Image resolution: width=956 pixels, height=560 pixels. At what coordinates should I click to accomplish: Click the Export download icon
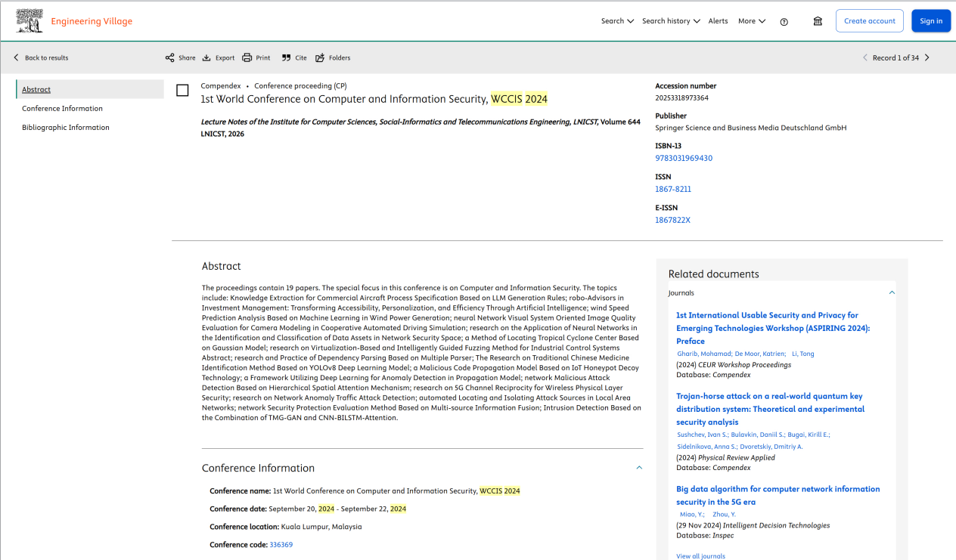(x=206, y=57)
